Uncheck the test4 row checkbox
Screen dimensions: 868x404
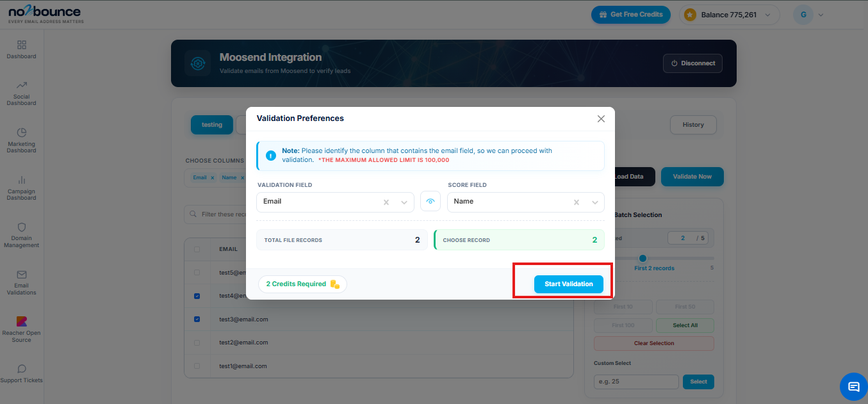click(x=197, y=296)
